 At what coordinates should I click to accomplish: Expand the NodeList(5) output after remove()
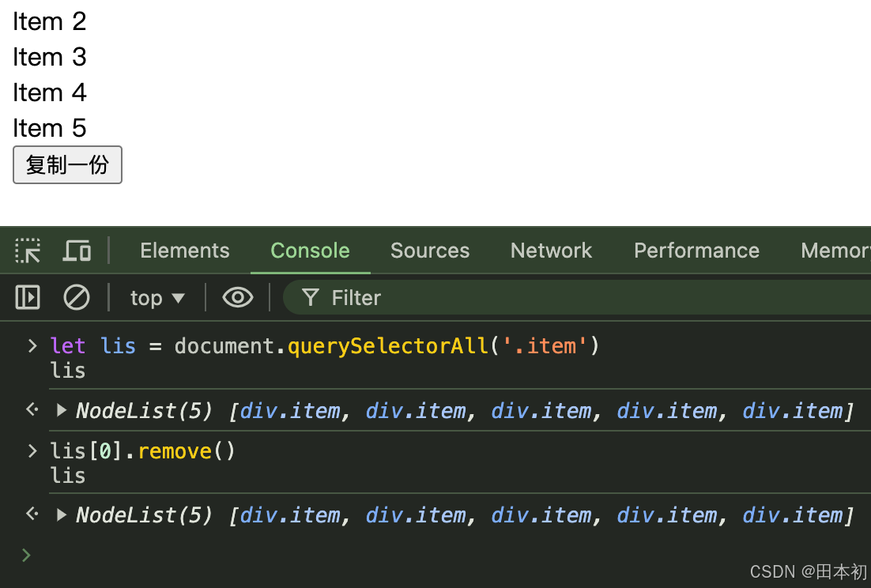(x=62, y=514)
